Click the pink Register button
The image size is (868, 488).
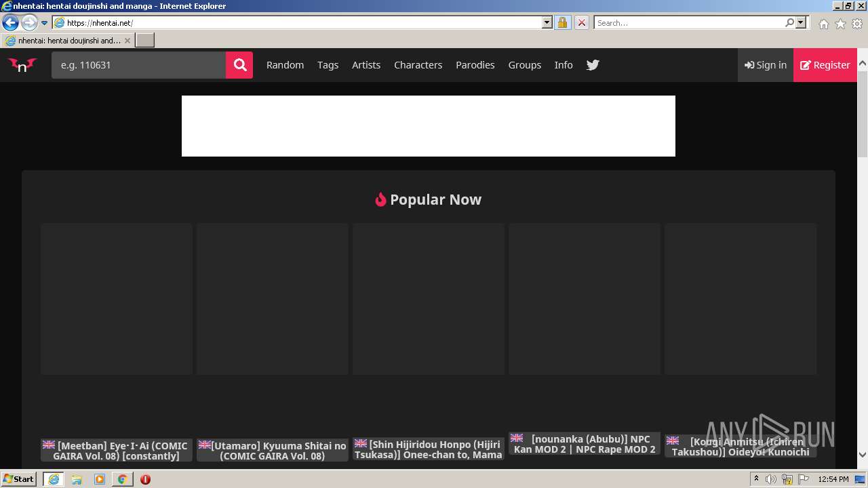(x=825, y=65)
